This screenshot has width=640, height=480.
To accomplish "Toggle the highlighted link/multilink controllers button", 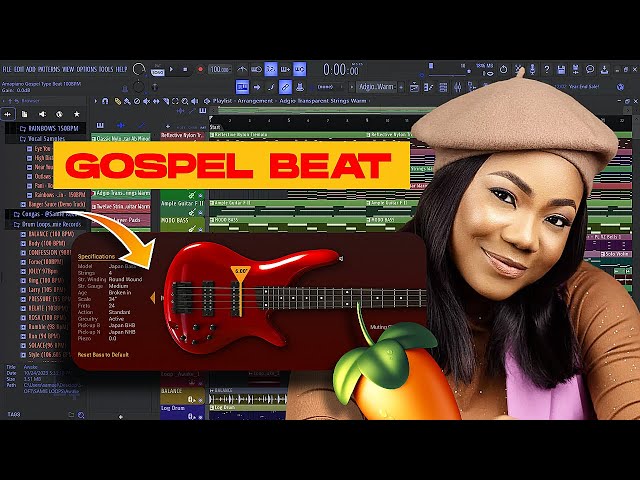I will 285,87.
